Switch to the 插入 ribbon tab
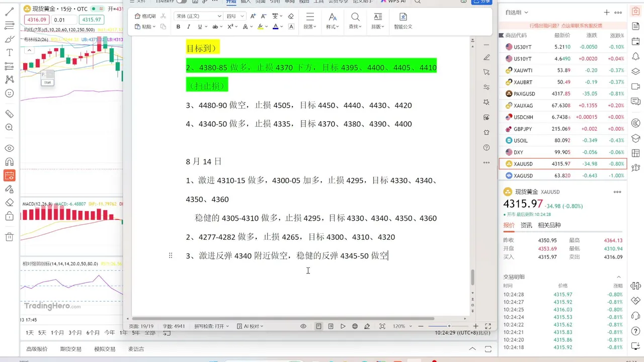The width and height of the screenshot is (644, 362). [x=246, y=2]
